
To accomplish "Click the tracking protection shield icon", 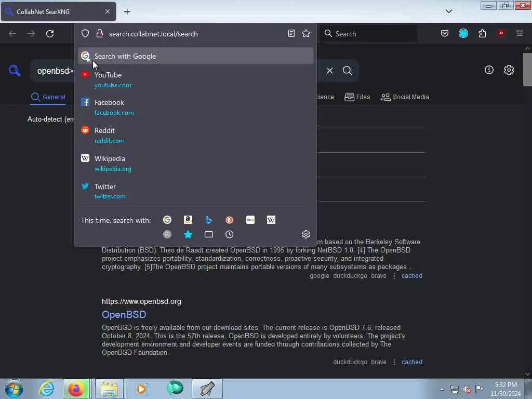I will click(x=85, y=34).
